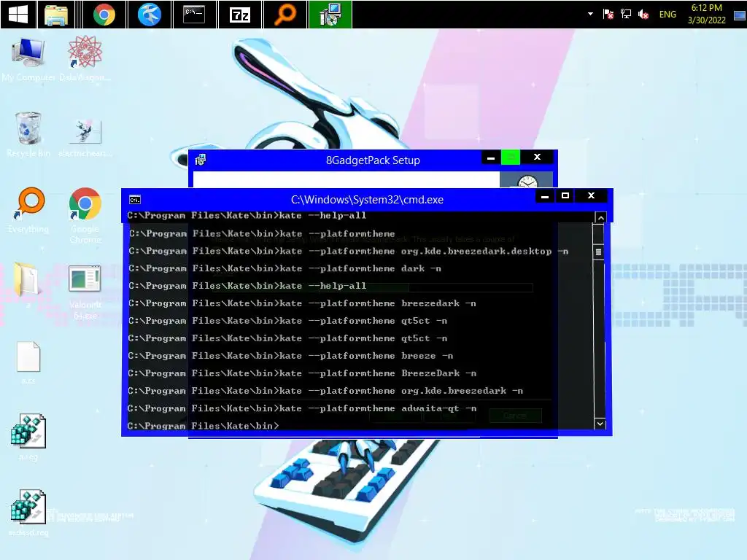The height and width of the screenshot is (560, 747).
Task: Select the a.reg registry file icon
Action: click(x=28, y=436)
